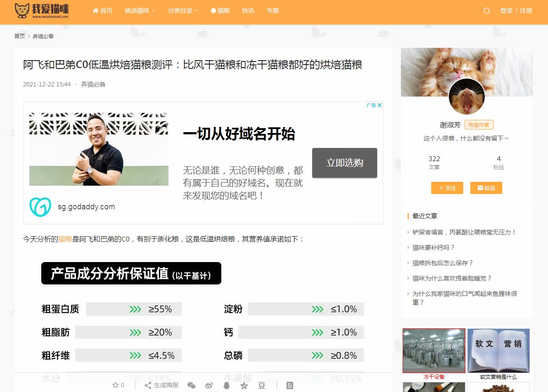Open the 专题 navigation item
548x392 pixels.
273,11
